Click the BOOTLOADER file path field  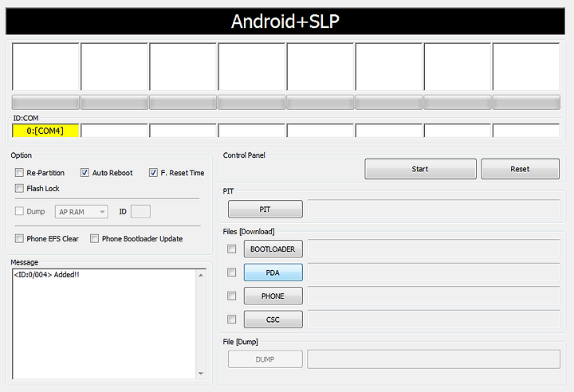(x=434, y=249)
